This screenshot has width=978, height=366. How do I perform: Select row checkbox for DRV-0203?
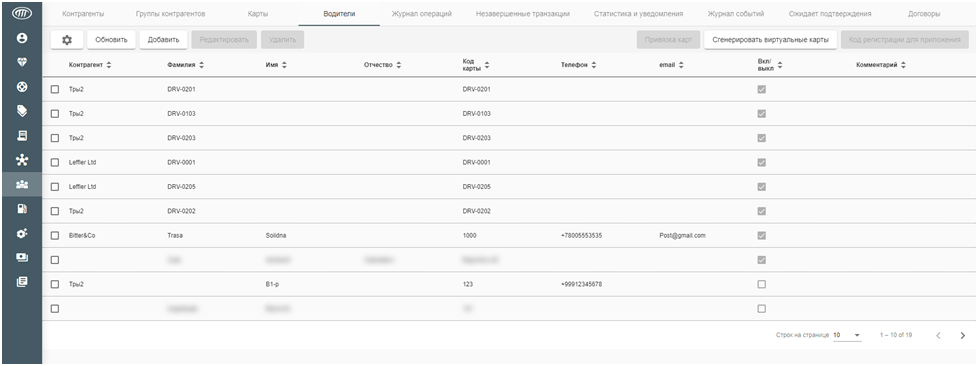coord(55,138)
